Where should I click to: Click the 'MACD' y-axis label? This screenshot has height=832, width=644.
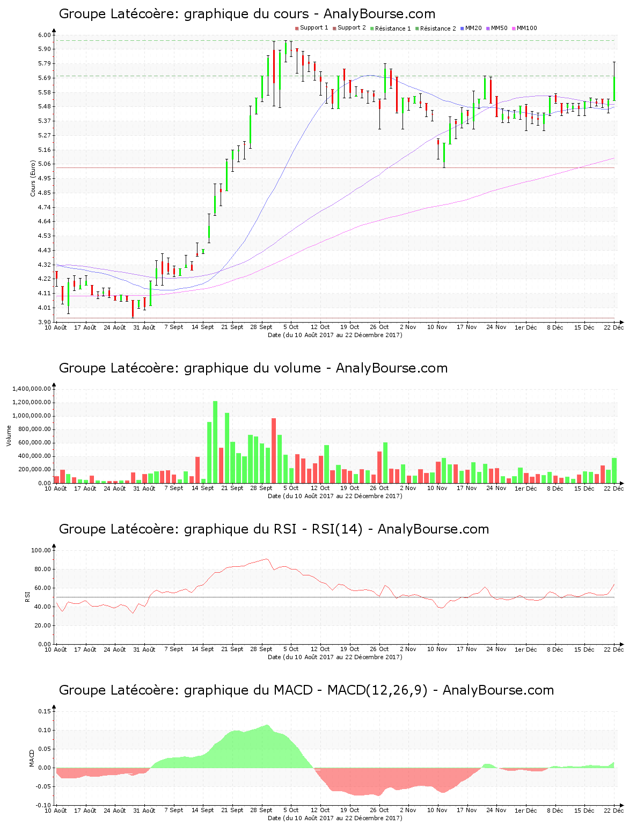[x=32, y=758]
